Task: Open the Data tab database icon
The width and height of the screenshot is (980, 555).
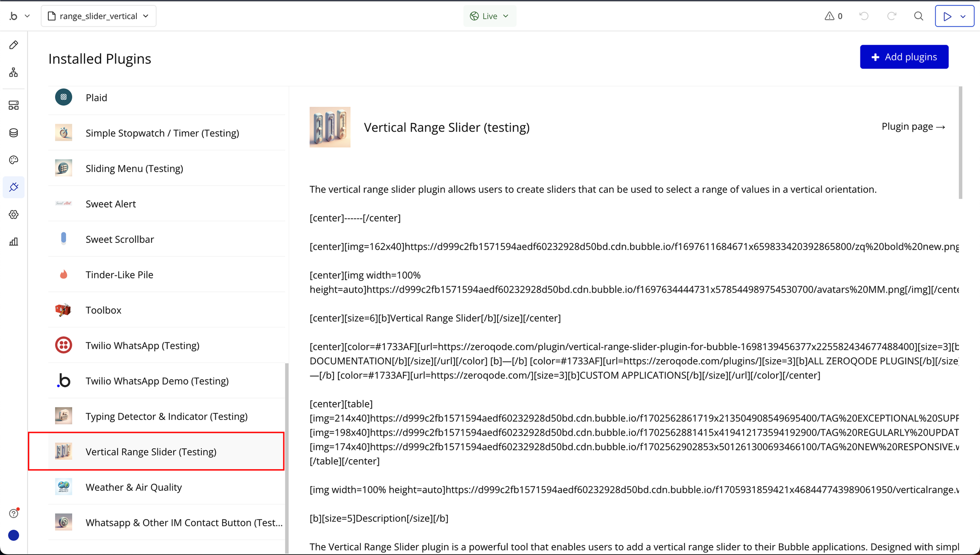Action: pos(13,133)
